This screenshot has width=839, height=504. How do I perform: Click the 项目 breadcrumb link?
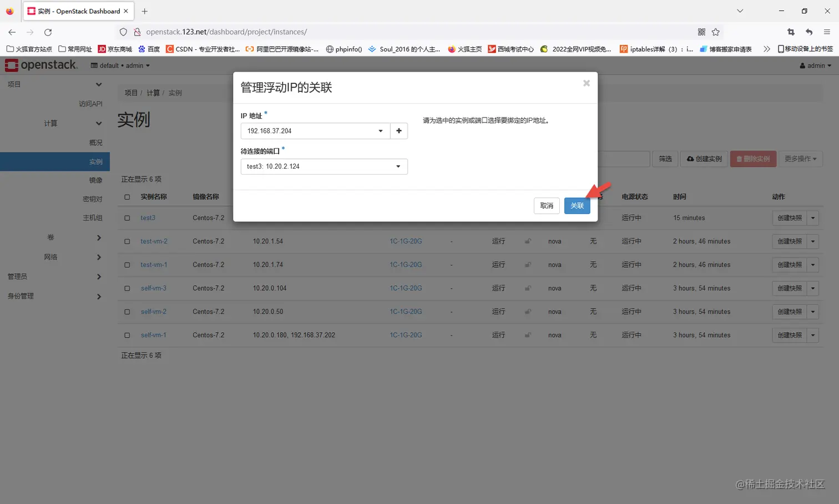pos(131,93)
